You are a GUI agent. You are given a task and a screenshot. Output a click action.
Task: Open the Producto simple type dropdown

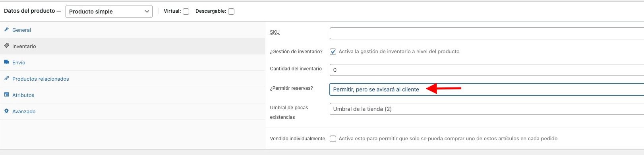pos(109,12)
